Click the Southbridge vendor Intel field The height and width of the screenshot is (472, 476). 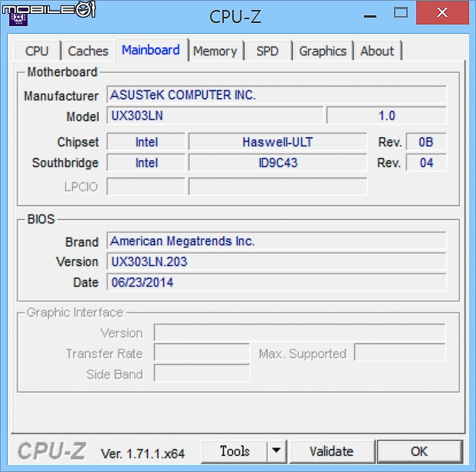146,162
